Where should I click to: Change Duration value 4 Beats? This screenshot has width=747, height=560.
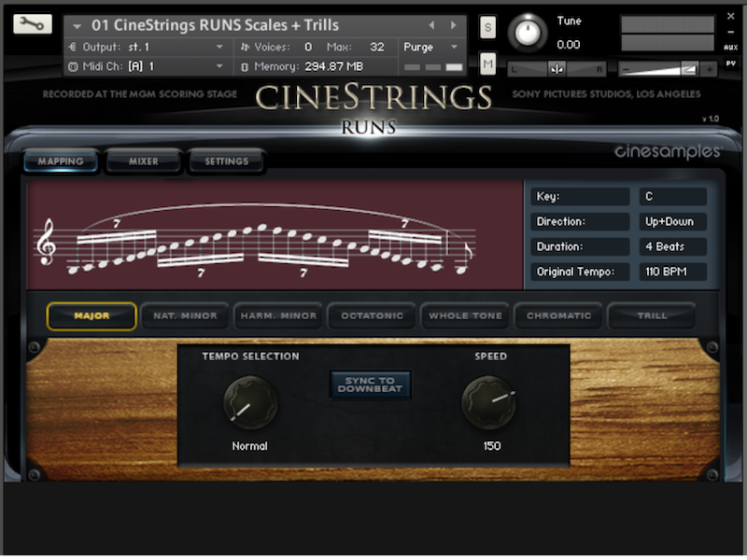[672, 246]
